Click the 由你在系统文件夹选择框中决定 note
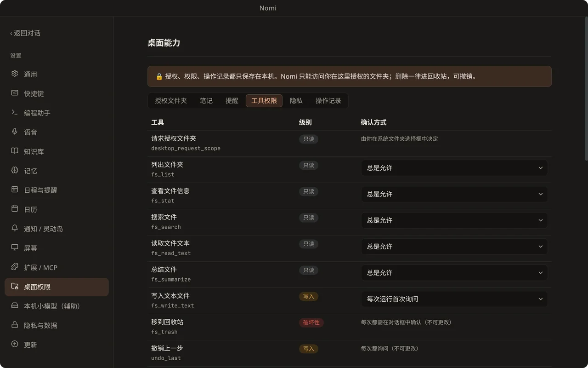The width and height of the screenshot is (588, 368). click(x=399, y=138)
